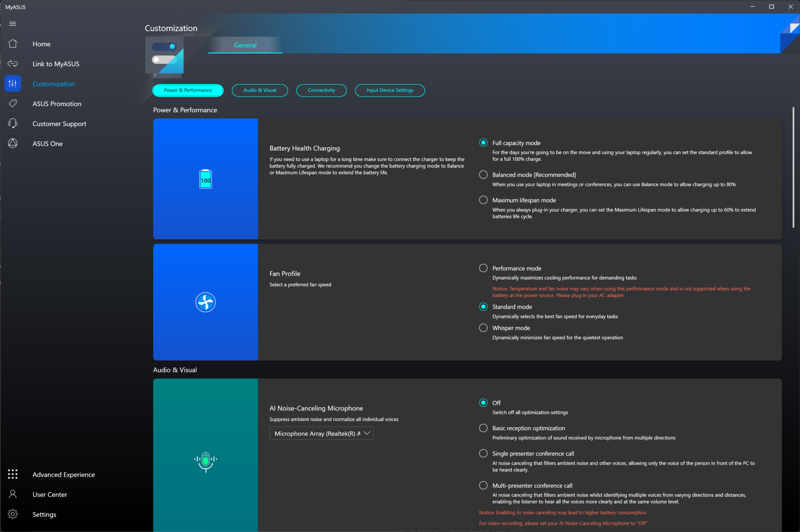Minimize the MyASUS window
800x532 pixels.
pos(753,7)
